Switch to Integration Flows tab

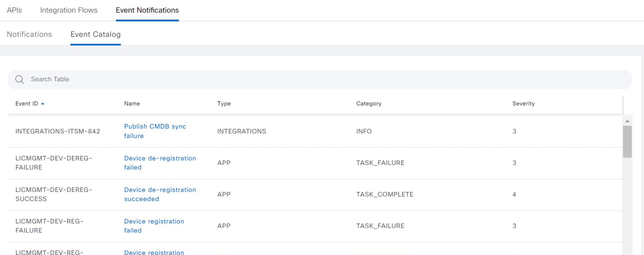(69, 10)
